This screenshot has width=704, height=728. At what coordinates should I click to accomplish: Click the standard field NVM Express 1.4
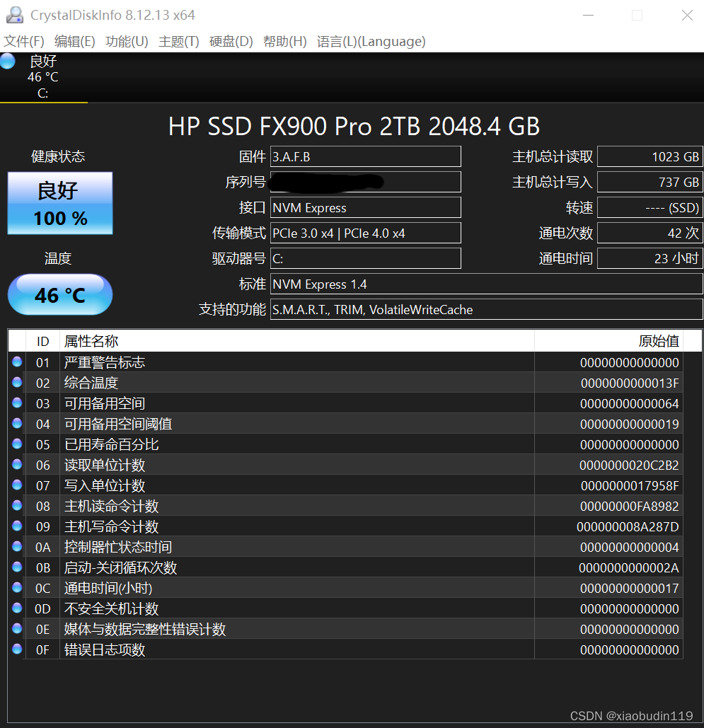coord(486,284)
